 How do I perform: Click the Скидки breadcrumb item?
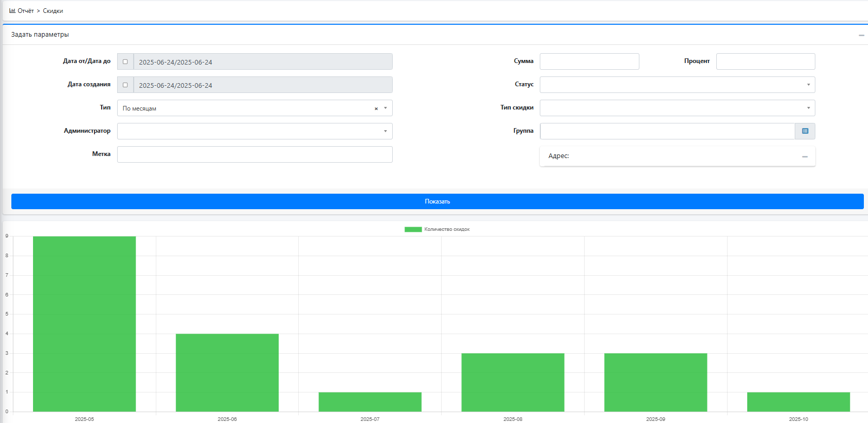point(53,11)
